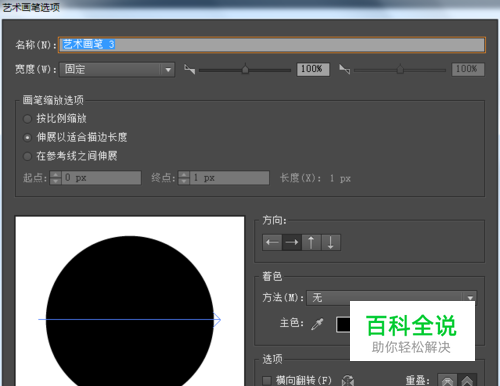Click the second width slider minimum icon
The width and height of the screenshot is (500, 386).
(x=344, y=69)
